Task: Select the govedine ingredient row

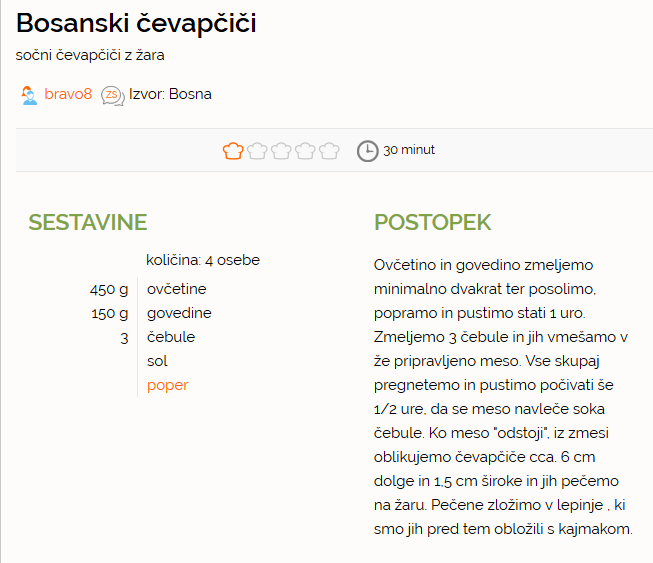Action: point(151,313)
